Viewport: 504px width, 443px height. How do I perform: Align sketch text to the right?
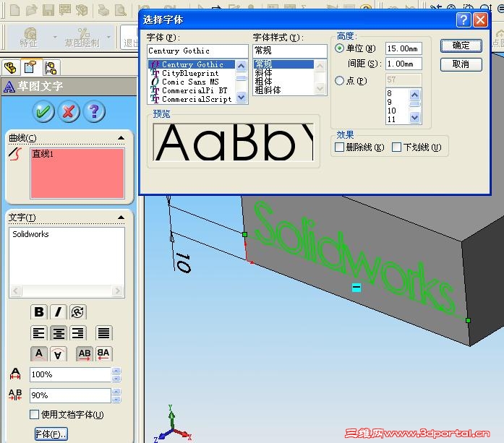(x=78, y=333)
